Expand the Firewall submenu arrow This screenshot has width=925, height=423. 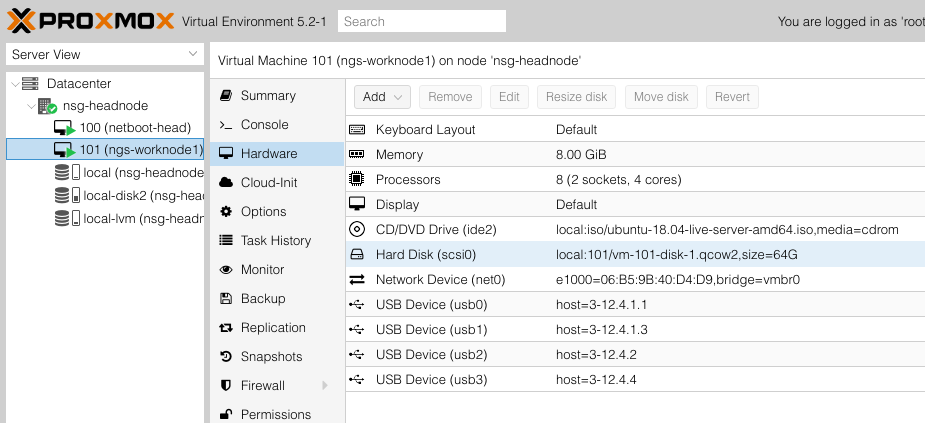[x=324, y=386]
